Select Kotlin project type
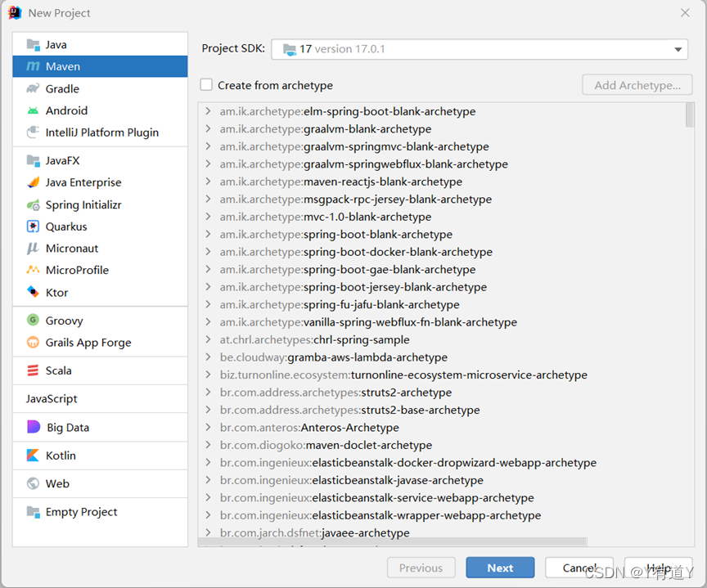Image resolution: width=707 pixels, height=588 pixels. tap(100, 456)
